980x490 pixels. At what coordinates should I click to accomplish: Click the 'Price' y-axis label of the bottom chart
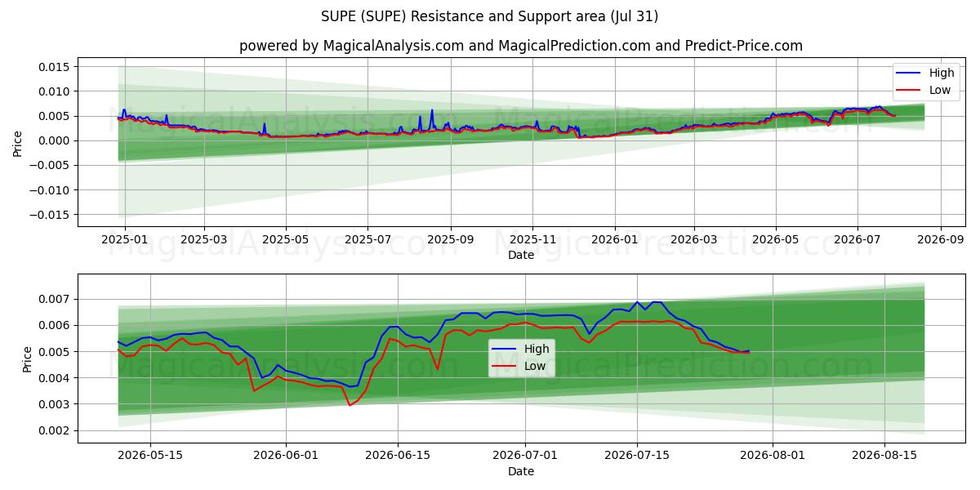tap(28, 359)
